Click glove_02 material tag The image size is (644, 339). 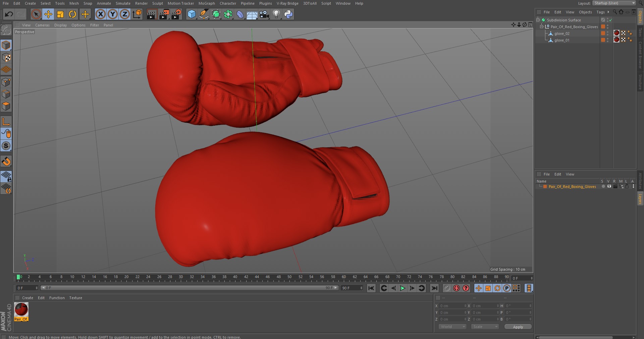coord(616,33)
